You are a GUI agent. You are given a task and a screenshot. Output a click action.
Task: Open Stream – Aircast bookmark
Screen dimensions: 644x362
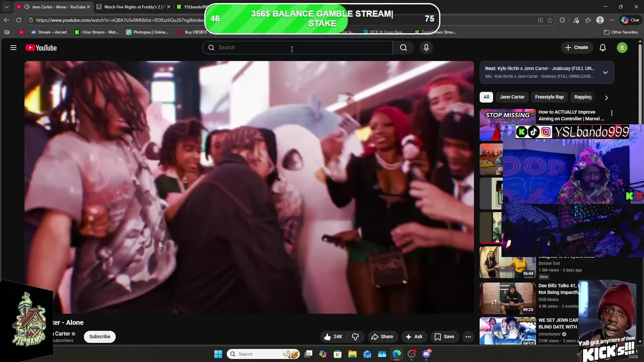49,32
